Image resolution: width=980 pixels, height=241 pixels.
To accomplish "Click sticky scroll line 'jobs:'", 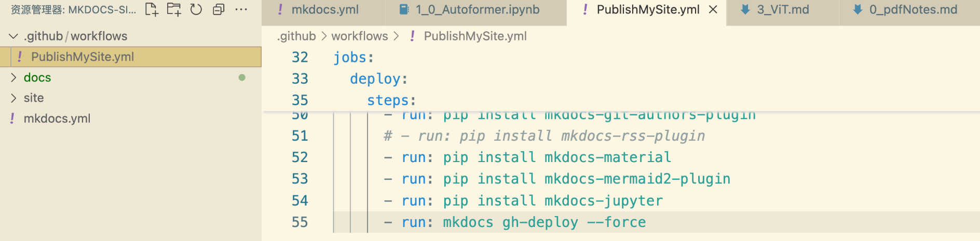I will [353, 57].
